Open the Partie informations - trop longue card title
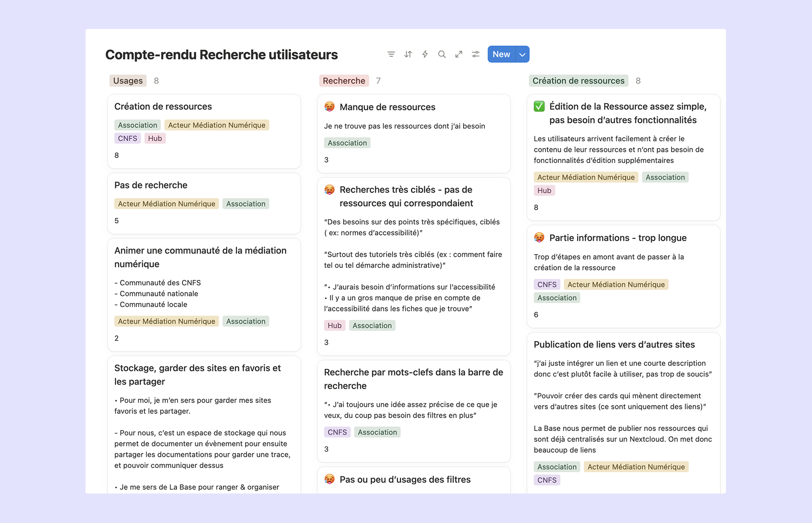This screenshot has width=812, height=523. tap(618, 238)
